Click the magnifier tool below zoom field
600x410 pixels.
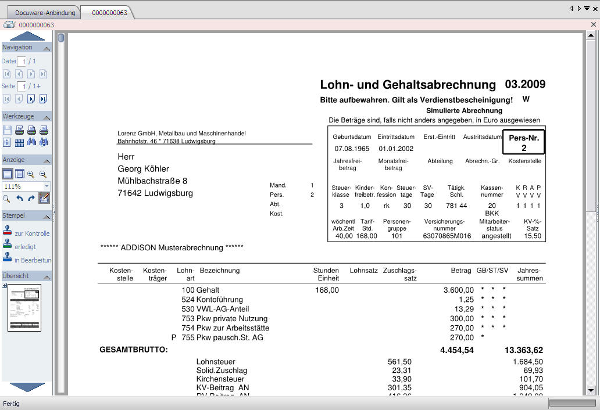tap(7, 199)
